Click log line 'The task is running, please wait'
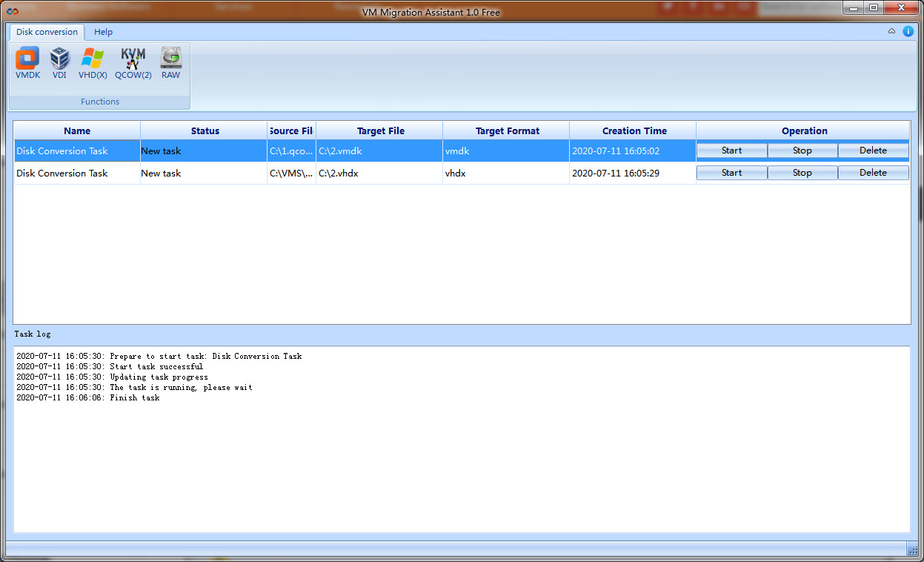Image resolution: width=924 pixels, height=562 pixels. tap(134, 387)
